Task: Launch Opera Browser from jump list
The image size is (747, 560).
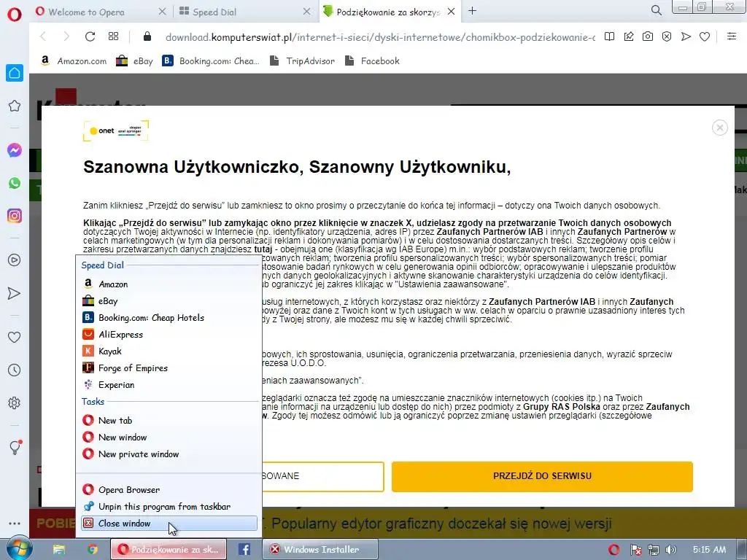Action: pyautogui.click(x=169, y=489)
